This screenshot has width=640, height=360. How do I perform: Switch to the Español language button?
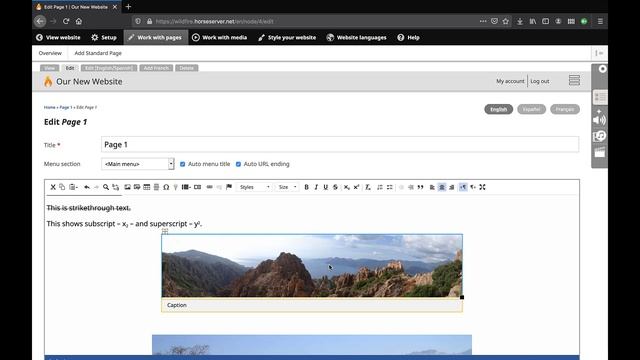531,109
